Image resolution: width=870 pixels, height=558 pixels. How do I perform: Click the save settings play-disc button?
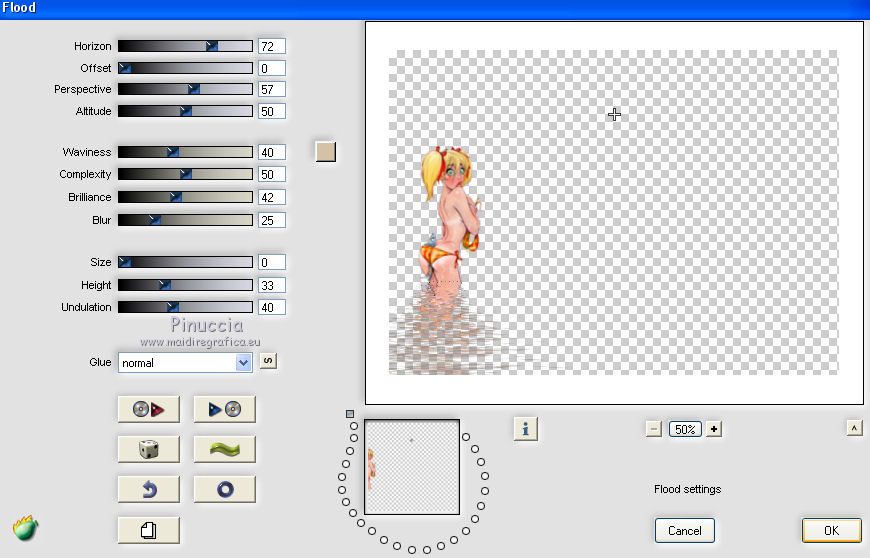(x=225, y=409)
